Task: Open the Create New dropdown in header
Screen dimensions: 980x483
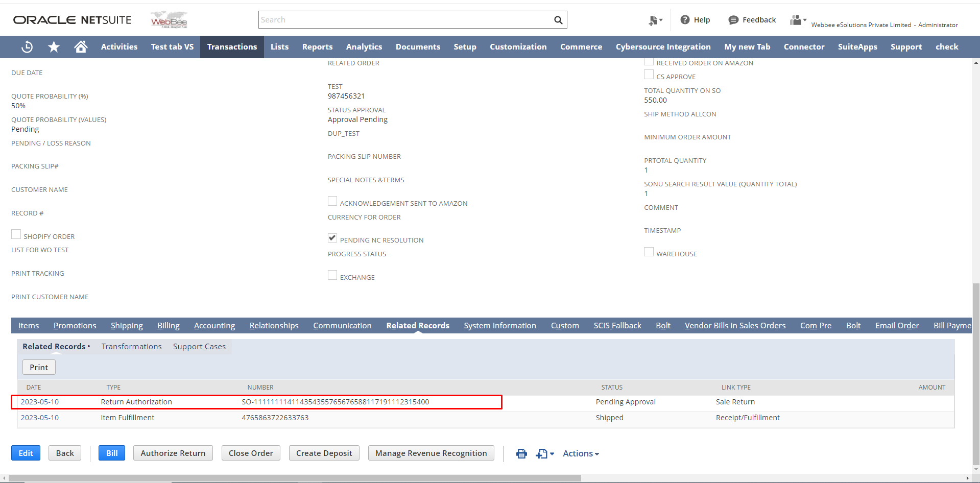Action: [655, 20]
